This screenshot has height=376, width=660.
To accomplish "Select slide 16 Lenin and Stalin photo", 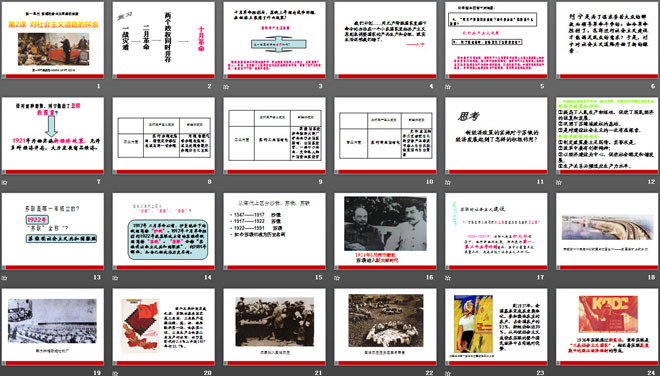I will (x=385, y=231).
